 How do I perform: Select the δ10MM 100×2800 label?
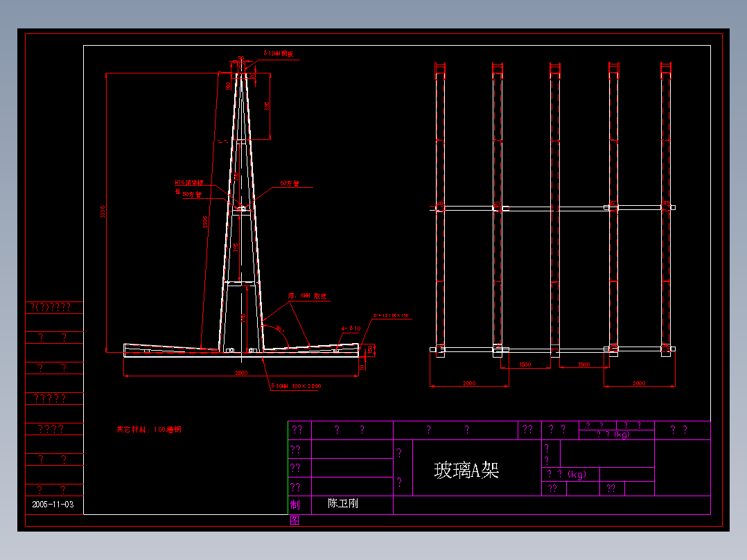[x=295, y=386]
